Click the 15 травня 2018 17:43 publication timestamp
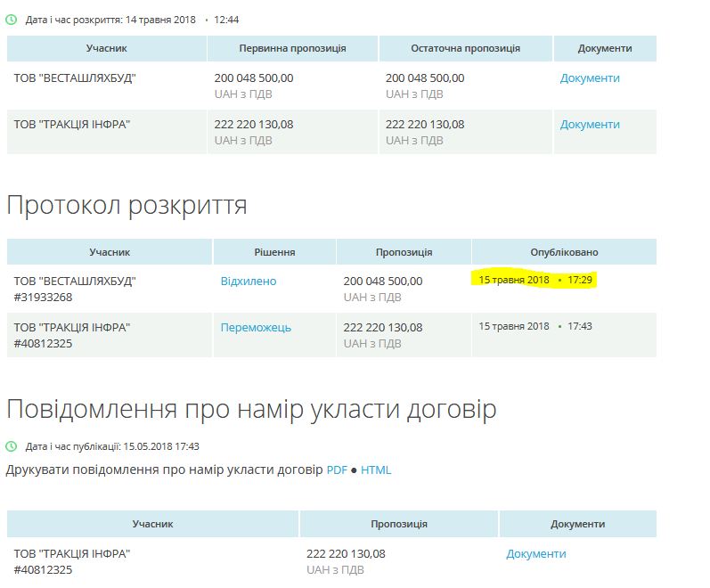Viewport: 710px width, 588px height. [x=535, y=326]
